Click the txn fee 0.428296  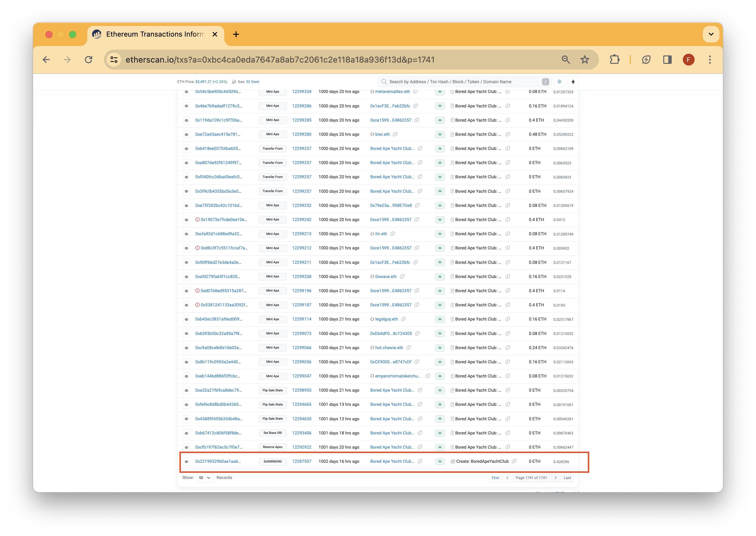(561, 462)
